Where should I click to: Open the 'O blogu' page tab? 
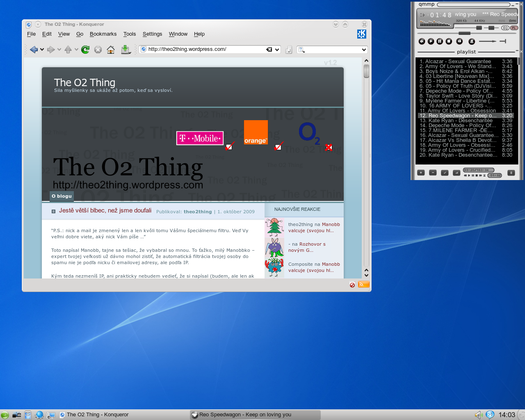pyautogui.click(x=62, y=196)
